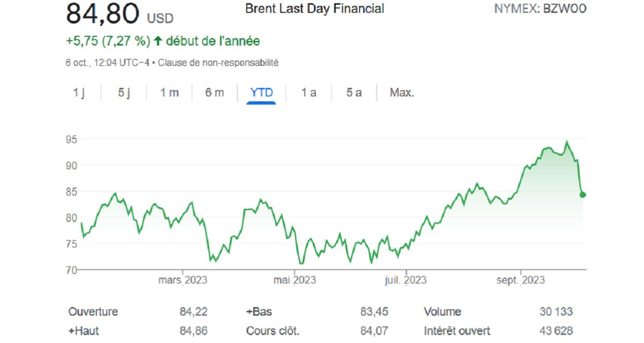
Task: Switch to the 5 j range tab
Action: coord(124,93)
